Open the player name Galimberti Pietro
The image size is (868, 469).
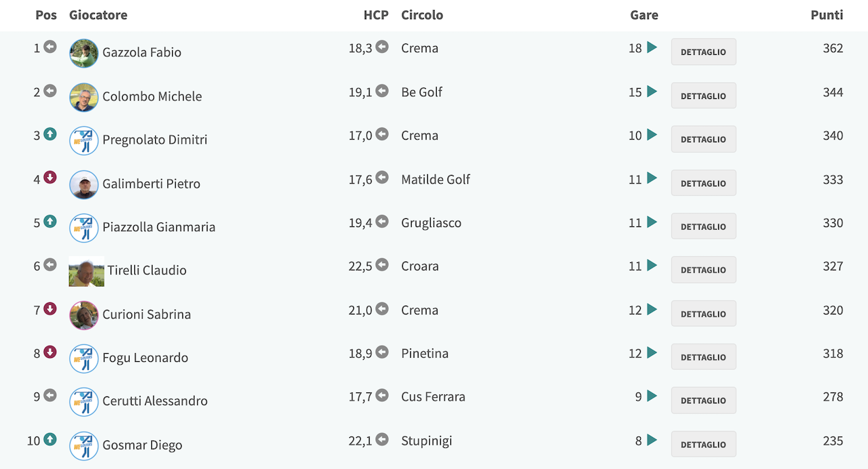(151, 184)
